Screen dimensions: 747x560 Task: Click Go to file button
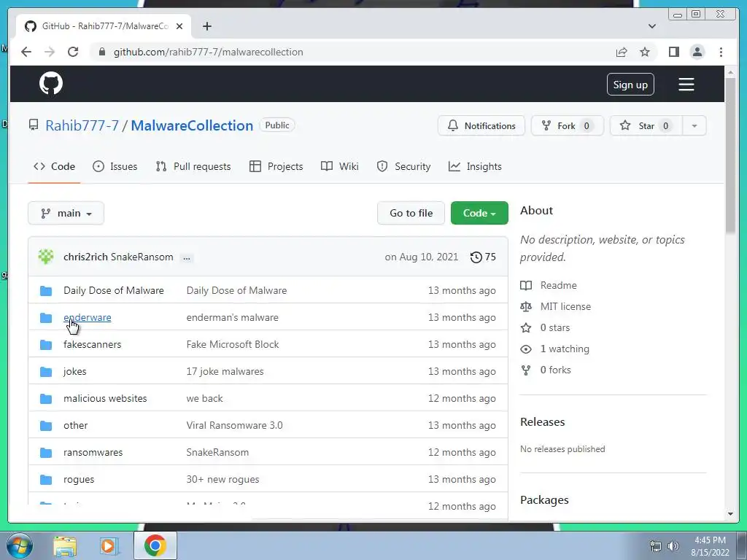pyautogui.click(x=411, y=214)
